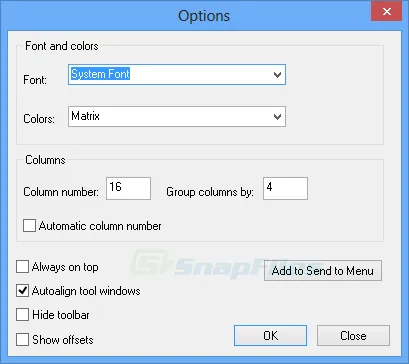
Task: Click the Colors: label
Action: (x=39, y=119)
